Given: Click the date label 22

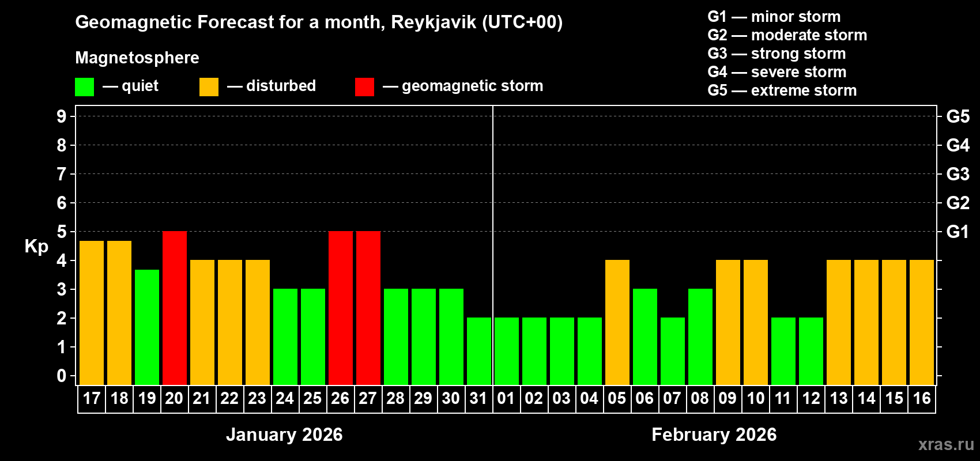Looking at the screenshot, I should click(x=229, y=399).
